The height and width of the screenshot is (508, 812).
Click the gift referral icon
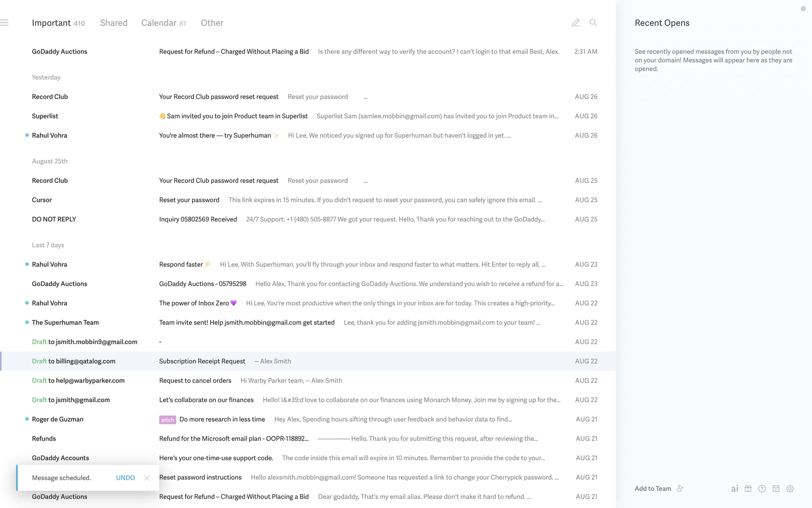748,489
